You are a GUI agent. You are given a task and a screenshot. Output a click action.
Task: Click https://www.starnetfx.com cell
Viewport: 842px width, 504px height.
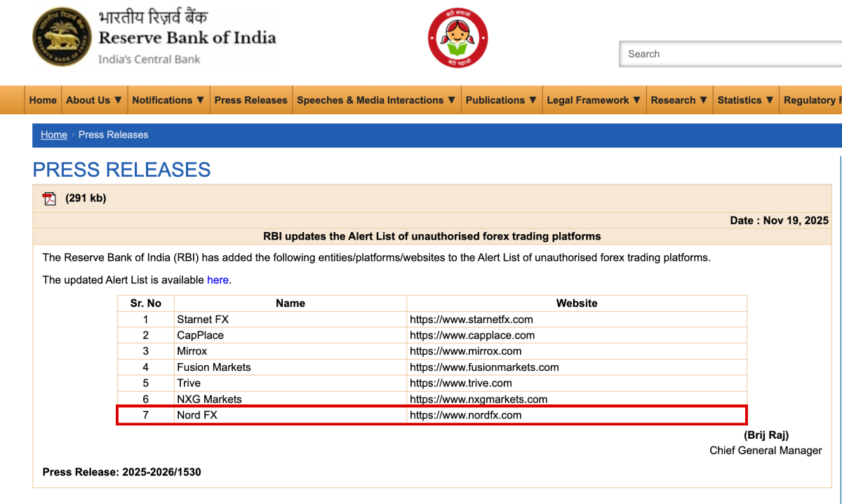pyautogui.click(x=577, y=320)
